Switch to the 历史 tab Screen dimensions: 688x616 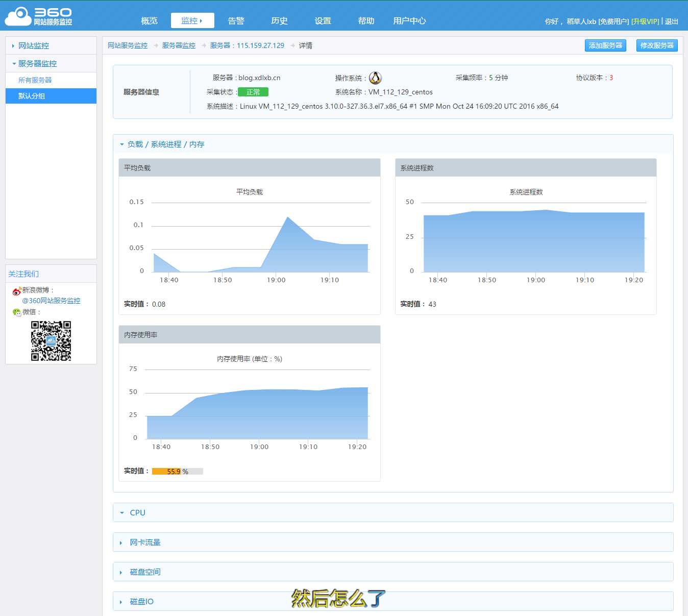[x=279, y=21]
